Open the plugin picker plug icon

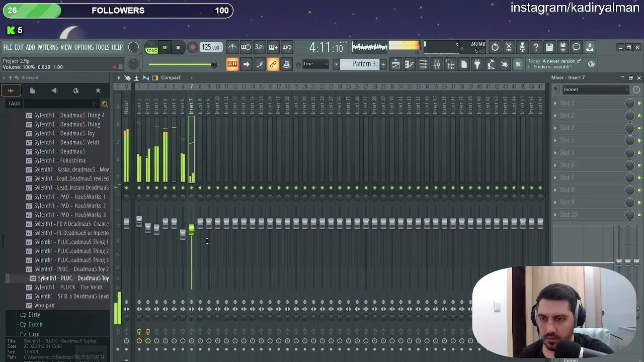pyautogui.click(x=477, y=64)
